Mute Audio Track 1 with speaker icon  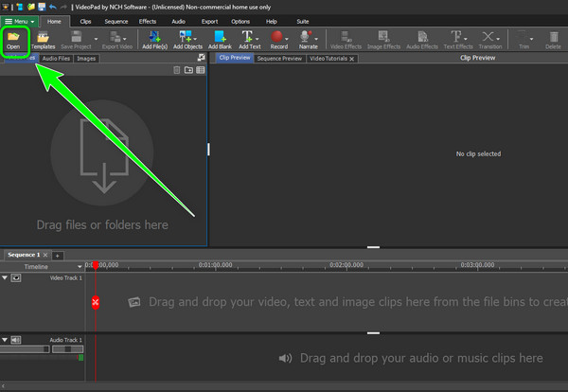coord(16,340)
